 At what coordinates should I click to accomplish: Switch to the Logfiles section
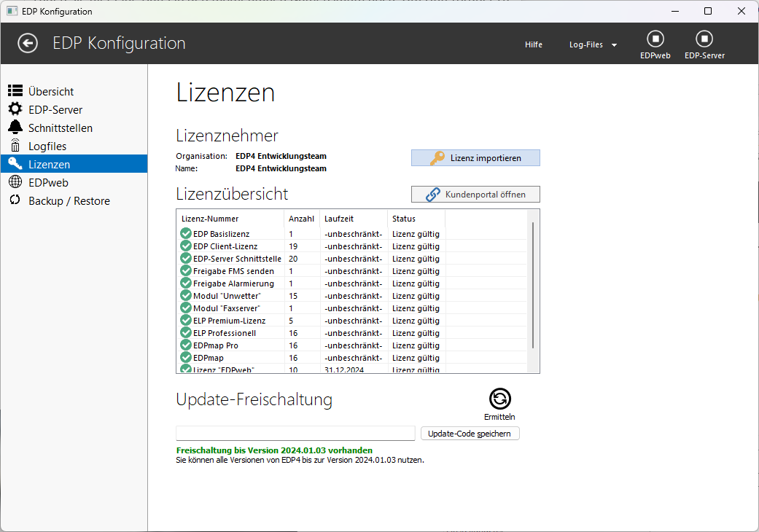tap(47, 146)
